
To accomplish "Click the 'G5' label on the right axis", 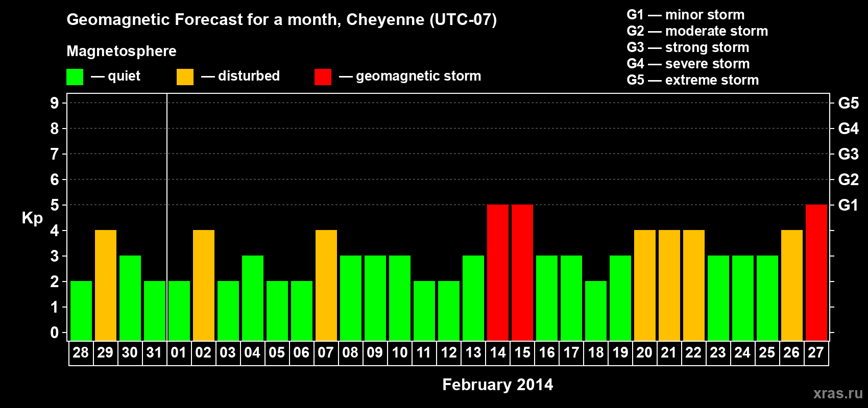I will point(849,103).
